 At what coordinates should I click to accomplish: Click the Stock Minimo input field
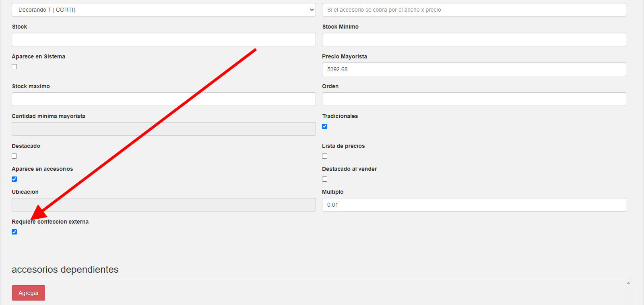pyautogui.click(x=474, y=39)
